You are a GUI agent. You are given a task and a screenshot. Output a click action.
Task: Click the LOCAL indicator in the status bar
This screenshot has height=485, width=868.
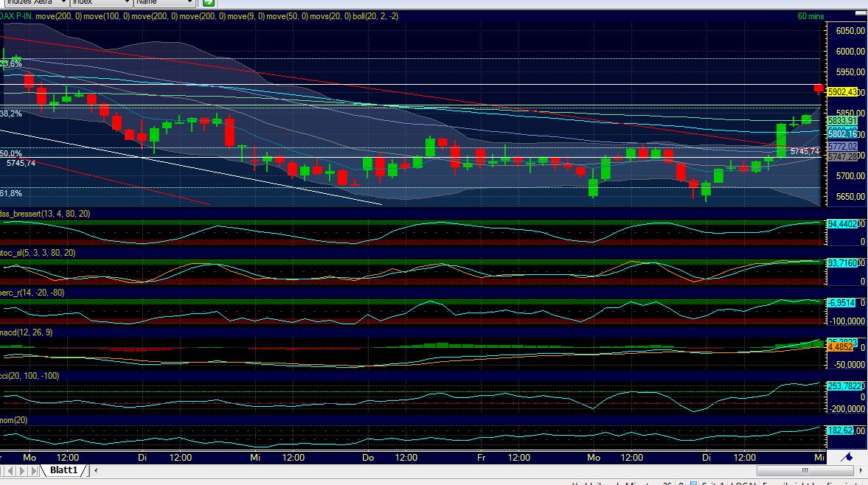point(746,482)
